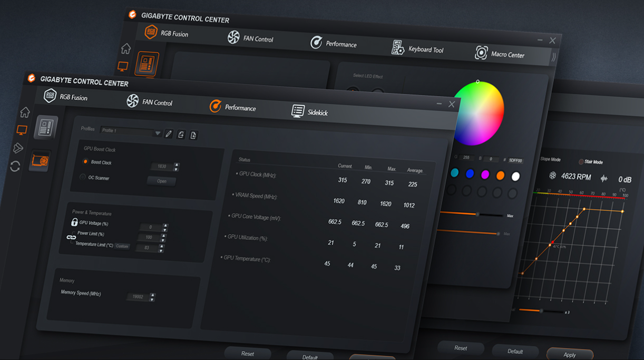Select the OC Scanner radio button

coord(83,177)
